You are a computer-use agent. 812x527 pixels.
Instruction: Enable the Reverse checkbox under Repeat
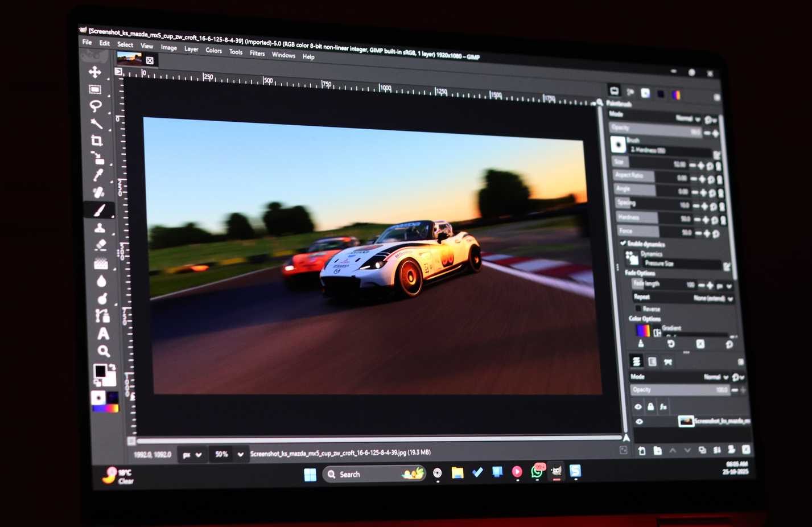pos(638,308)
